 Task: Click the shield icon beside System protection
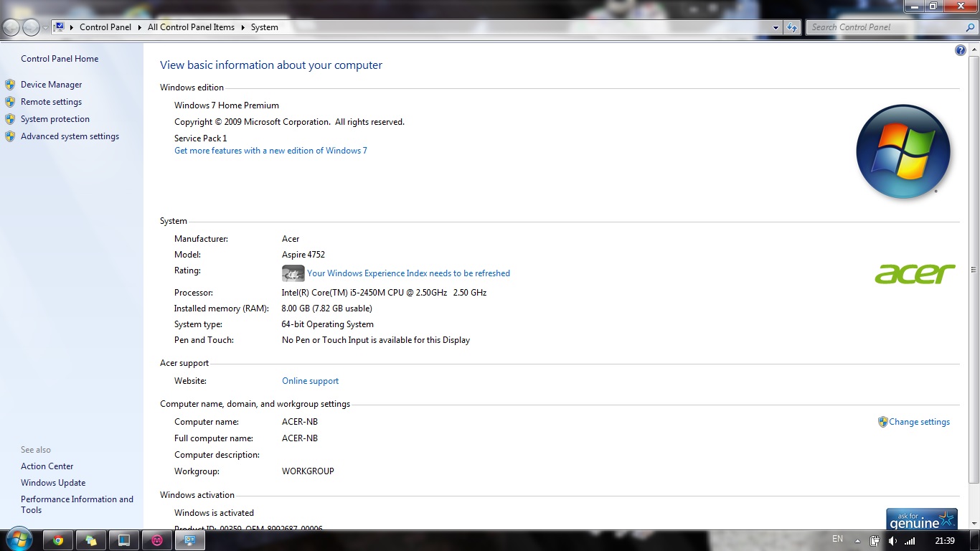[10, 119]
